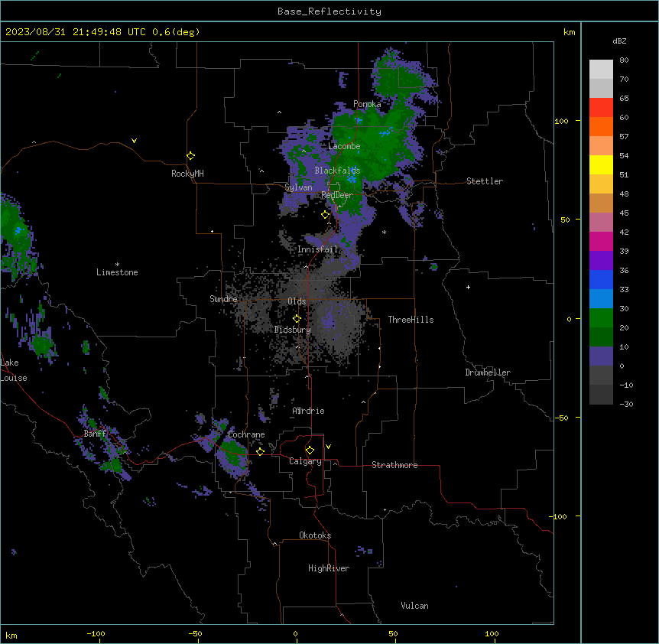The width and height of the screenshot is (659, 644).
Task: Click the Didsbury city label
Action: pyautogui.click(x=293, y=330)
